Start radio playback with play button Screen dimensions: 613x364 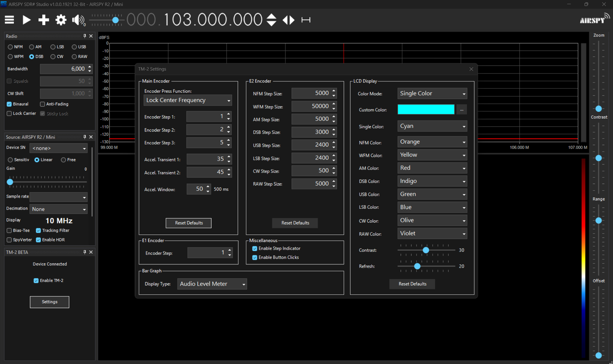[x=26, y=20]
